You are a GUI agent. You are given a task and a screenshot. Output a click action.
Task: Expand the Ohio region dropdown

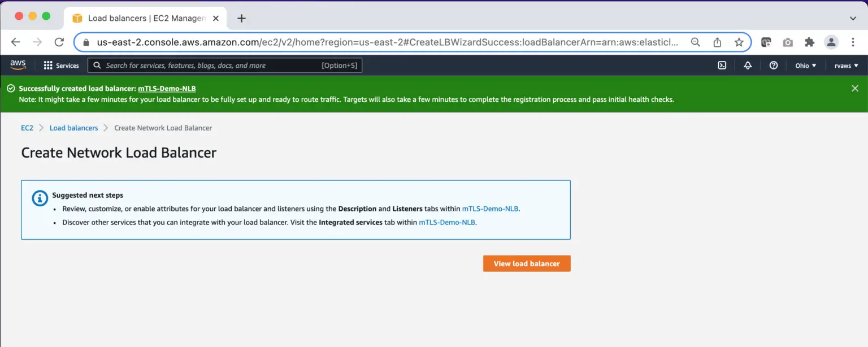(806, 66)
